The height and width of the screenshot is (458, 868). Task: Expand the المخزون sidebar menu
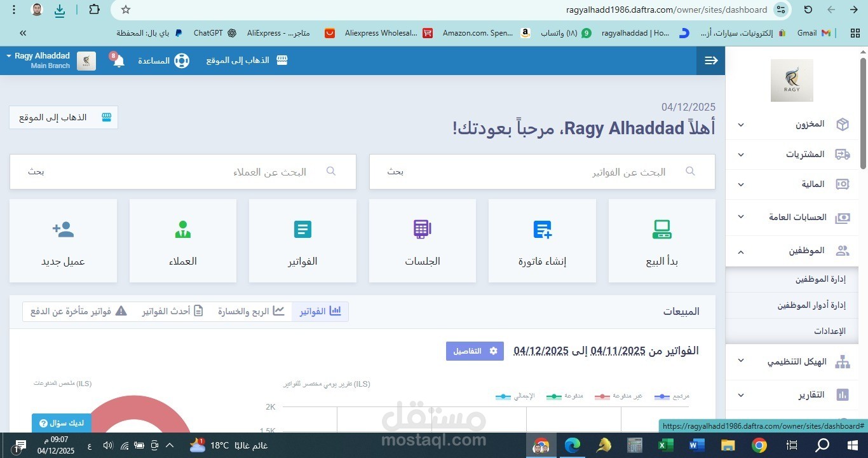tap(741, 125)
